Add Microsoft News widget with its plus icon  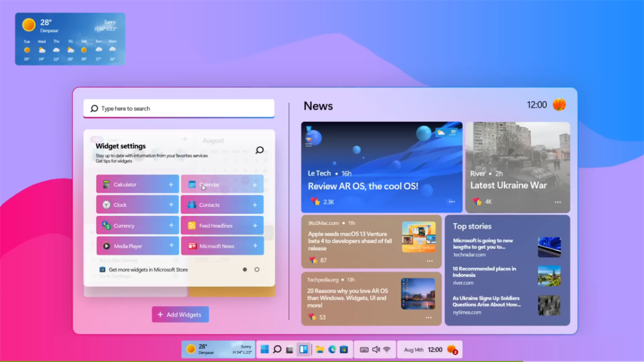[x=255, y=246]
